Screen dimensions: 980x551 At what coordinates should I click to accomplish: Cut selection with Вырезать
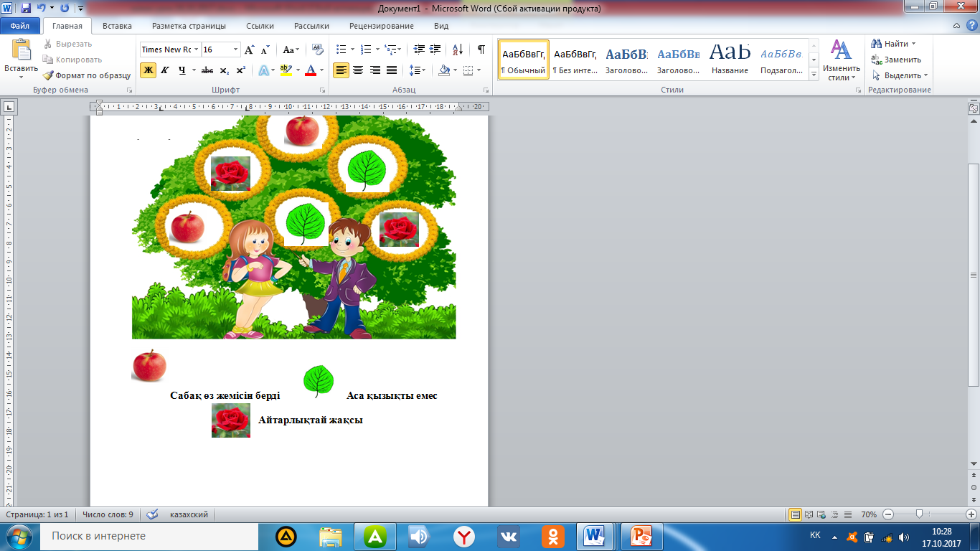(67, 44)
